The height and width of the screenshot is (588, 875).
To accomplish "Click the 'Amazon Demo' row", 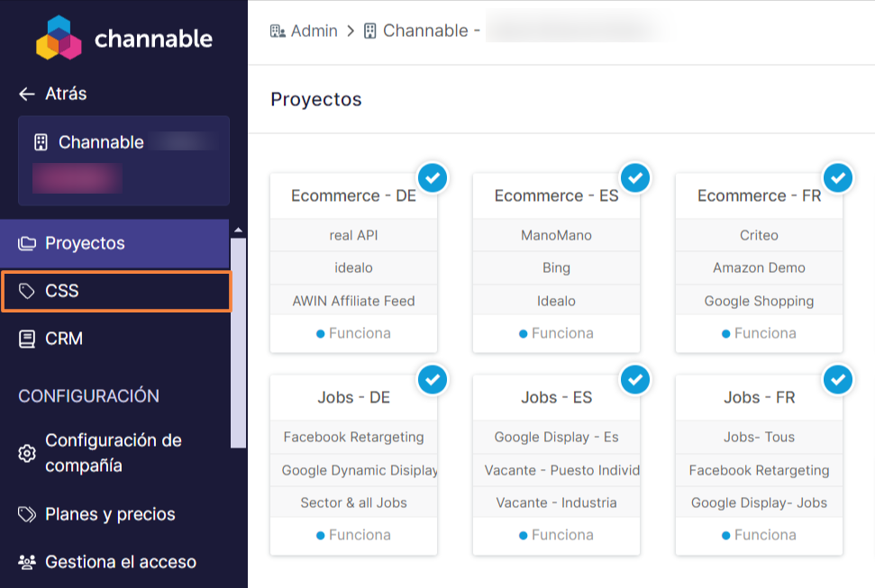I will [759, 267].
